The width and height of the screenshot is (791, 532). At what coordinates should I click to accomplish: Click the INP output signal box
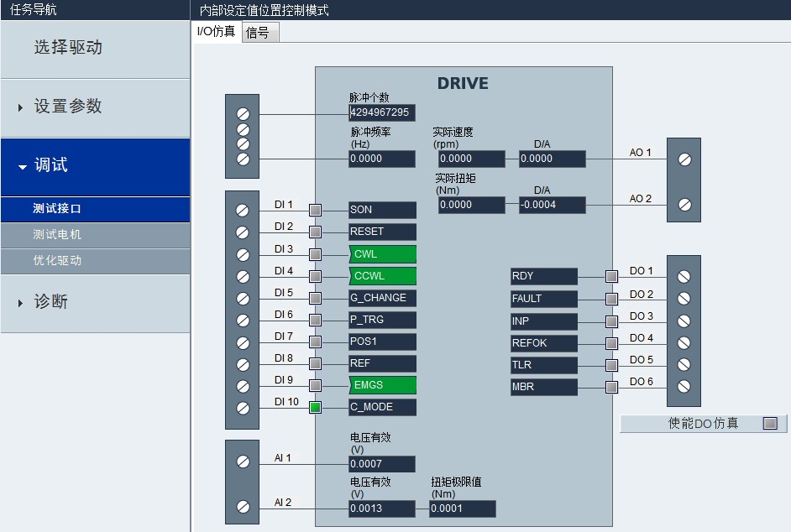pyautogui.click(x=544, y=321)
